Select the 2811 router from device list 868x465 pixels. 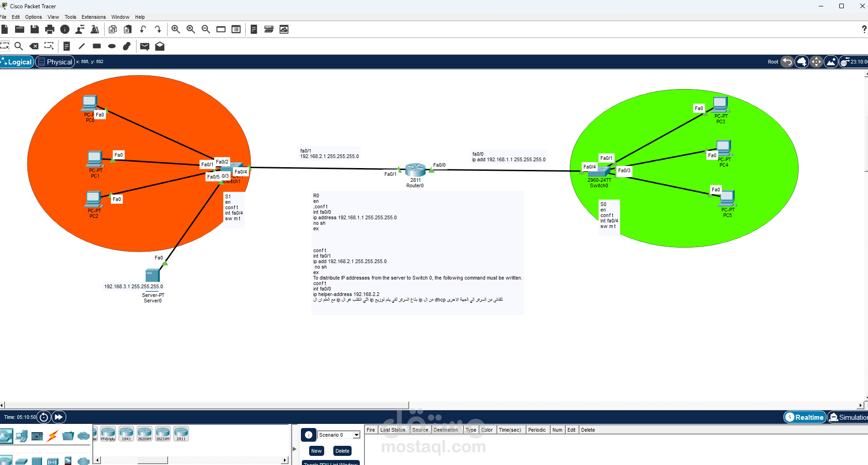coord(181,433)
